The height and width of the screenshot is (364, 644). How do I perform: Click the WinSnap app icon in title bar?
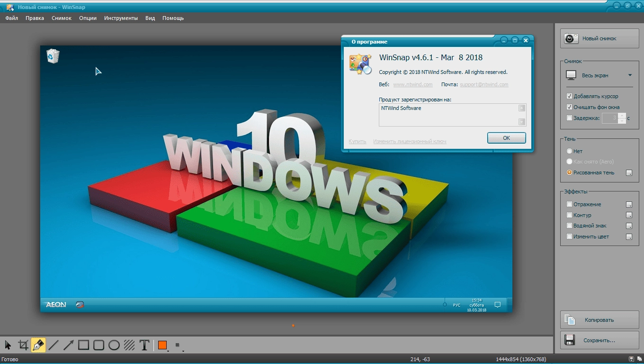pos(10,7)
